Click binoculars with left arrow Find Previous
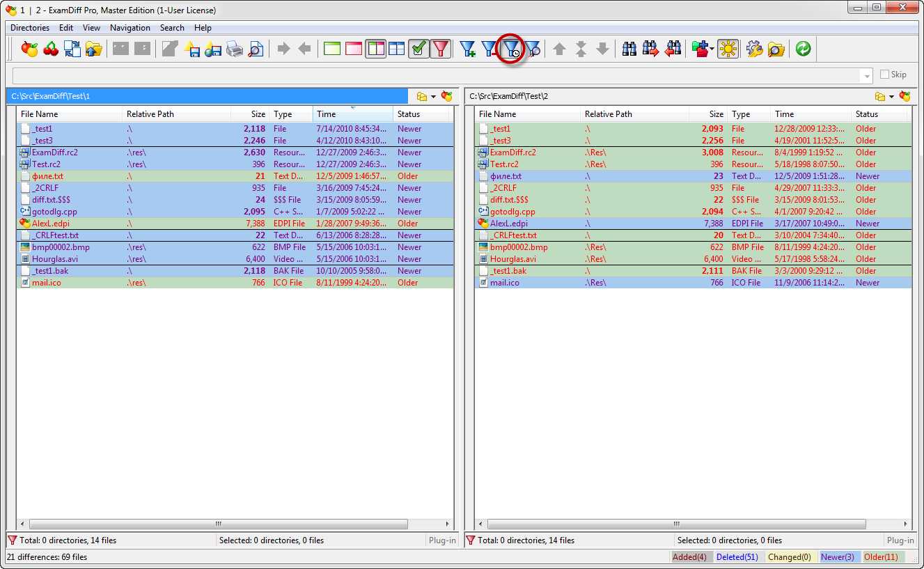 673,49
